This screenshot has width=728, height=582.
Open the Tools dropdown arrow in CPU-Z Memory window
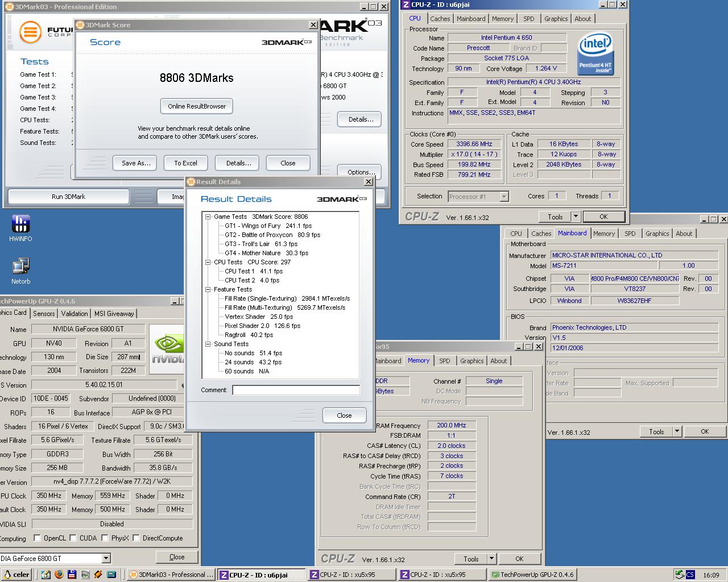(x=491, y=559)
